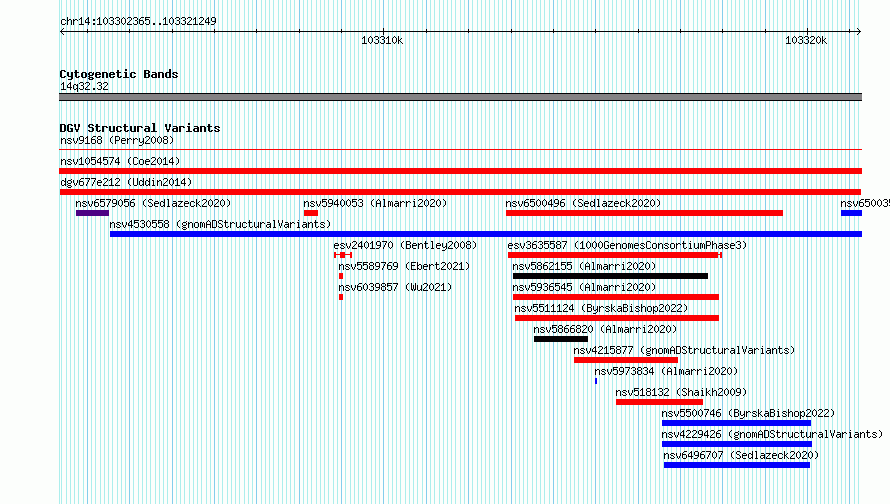Image resolution: width=890 pixels, height=504 pixels.
Task: Click the blue bar at far right edge
Action: [851, 213]
